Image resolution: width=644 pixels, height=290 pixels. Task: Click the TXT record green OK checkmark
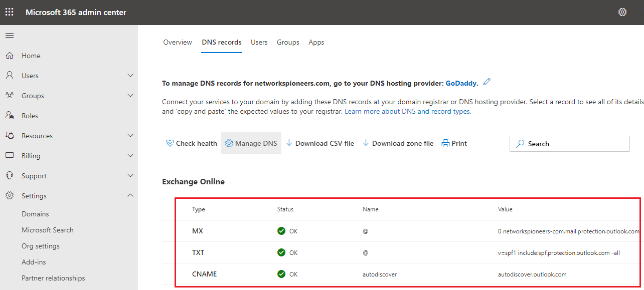(x=281, y=252)
